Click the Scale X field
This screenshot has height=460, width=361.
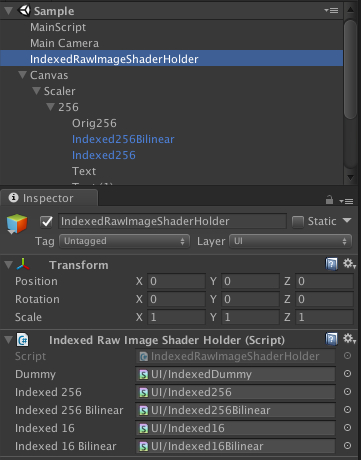click(176, 317)
